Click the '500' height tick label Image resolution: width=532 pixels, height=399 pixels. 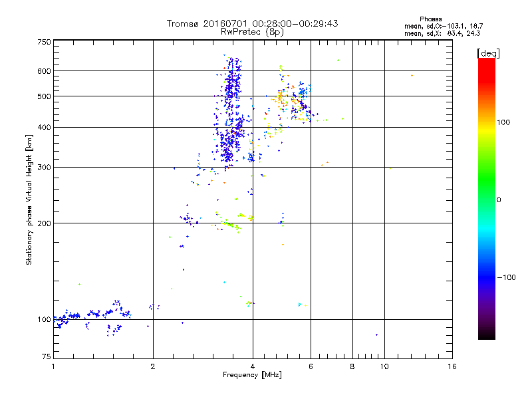pos(44,96)
